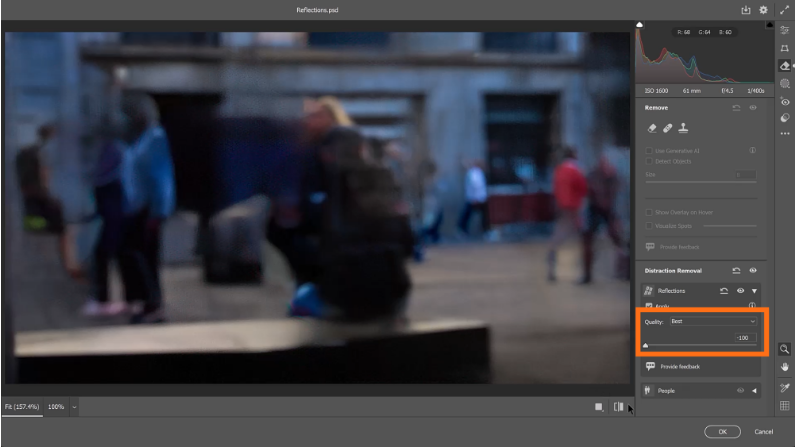Select the Red Eye tool icon
Viewport: 795px width, 448px height.
point(785,101)
